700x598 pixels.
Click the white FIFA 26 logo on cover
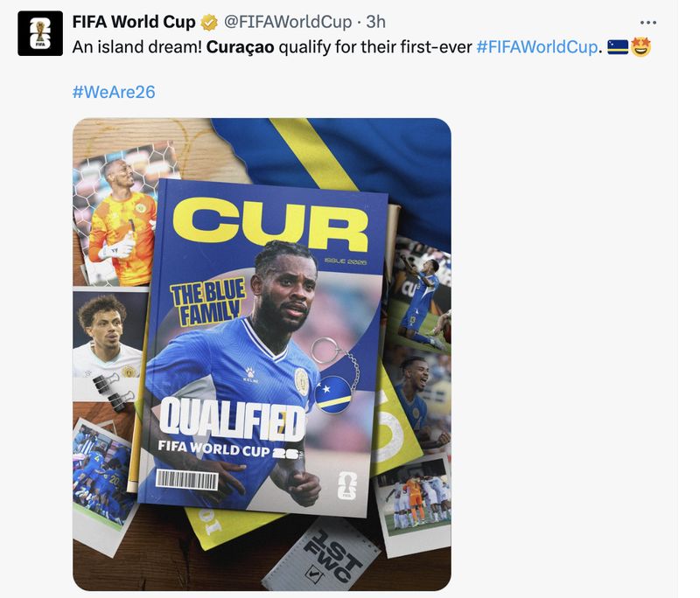[346, 484]
